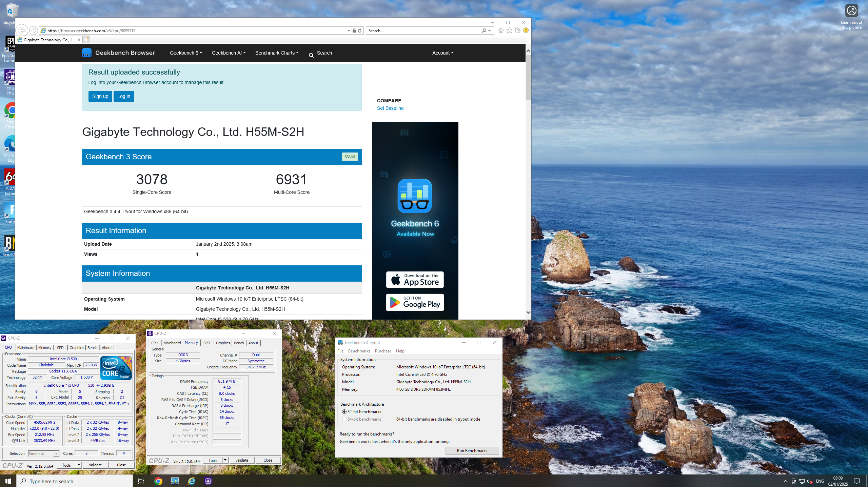Click browser page vertical scrollbar thumb

point(528,78)
